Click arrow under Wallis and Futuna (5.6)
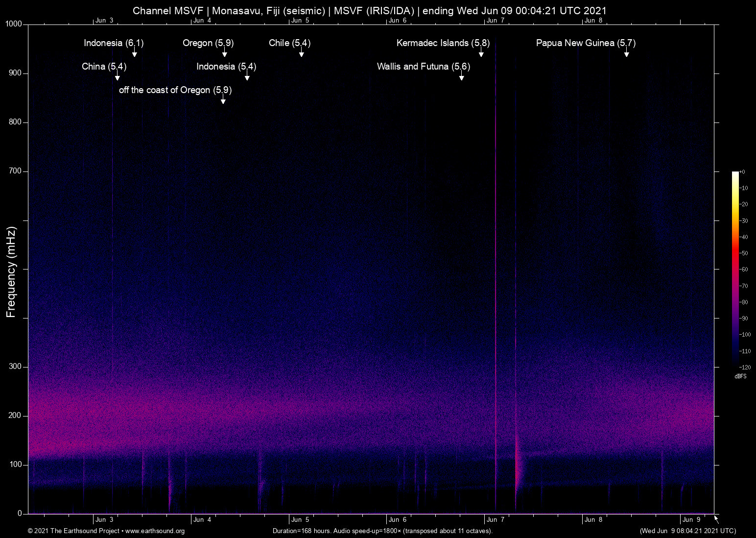756x538 pixels. (x=461, y=76)
